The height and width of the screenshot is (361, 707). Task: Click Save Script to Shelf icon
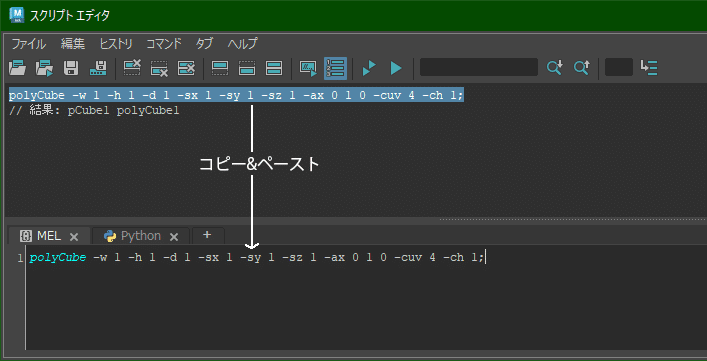click(98, 68)
